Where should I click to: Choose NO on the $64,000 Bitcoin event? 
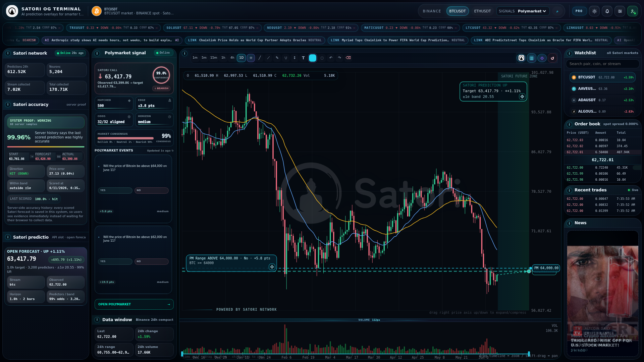tap(152, 190)
